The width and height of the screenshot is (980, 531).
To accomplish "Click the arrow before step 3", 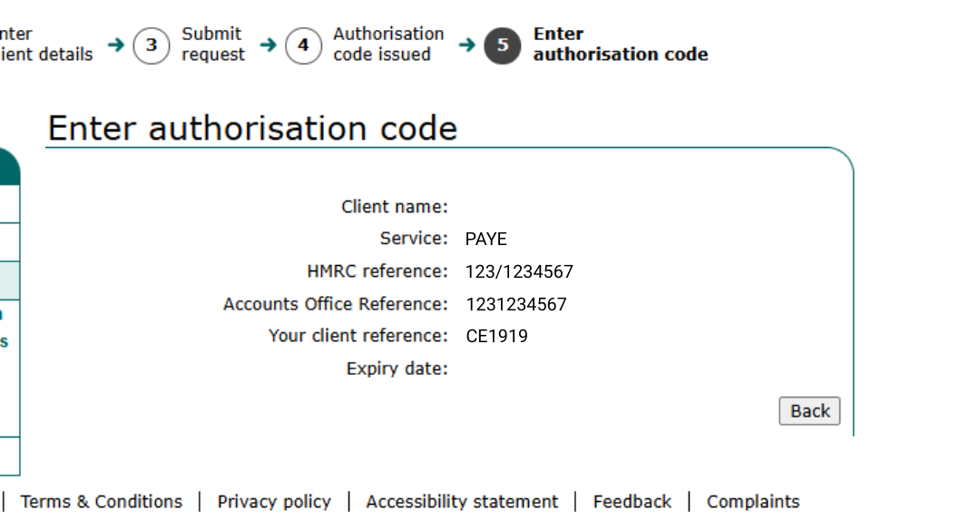I will click(115, 44).
